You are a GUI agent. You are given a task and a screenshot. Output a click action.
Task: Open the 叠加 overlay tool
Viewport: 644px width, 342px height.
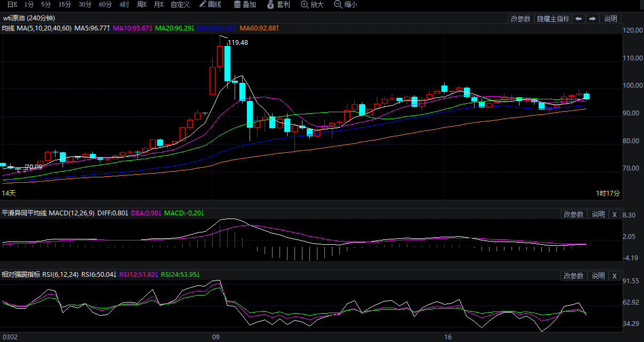(x=245, y=4)
